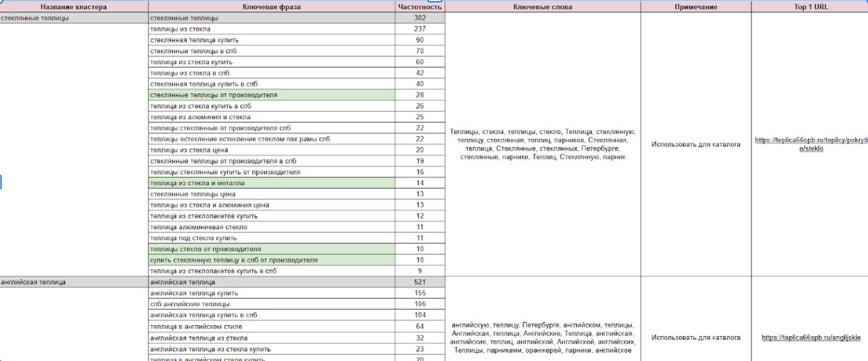The width and height of the screenshot is (868, 361).
Task: Click frequency value 64
Action: click(x=420, y=326)
